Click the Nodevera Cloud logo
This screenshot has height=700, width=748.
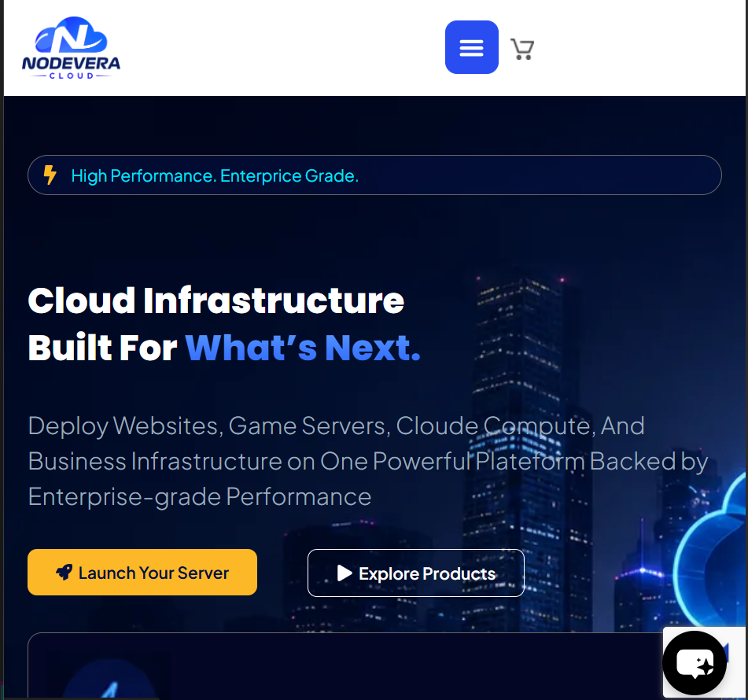pos(71,48)
